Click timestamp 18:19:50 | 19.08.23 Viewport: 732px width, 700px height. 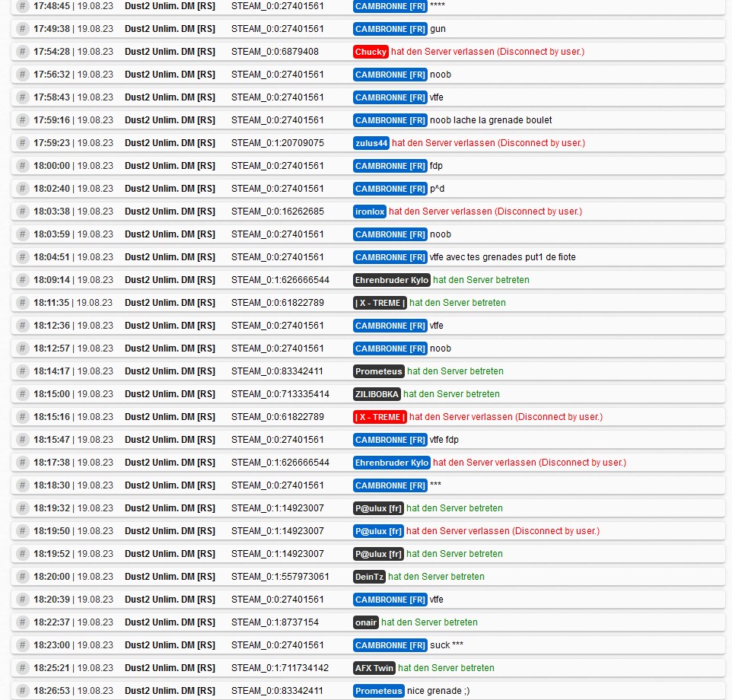pyautogui.click(x=73, y=532)
